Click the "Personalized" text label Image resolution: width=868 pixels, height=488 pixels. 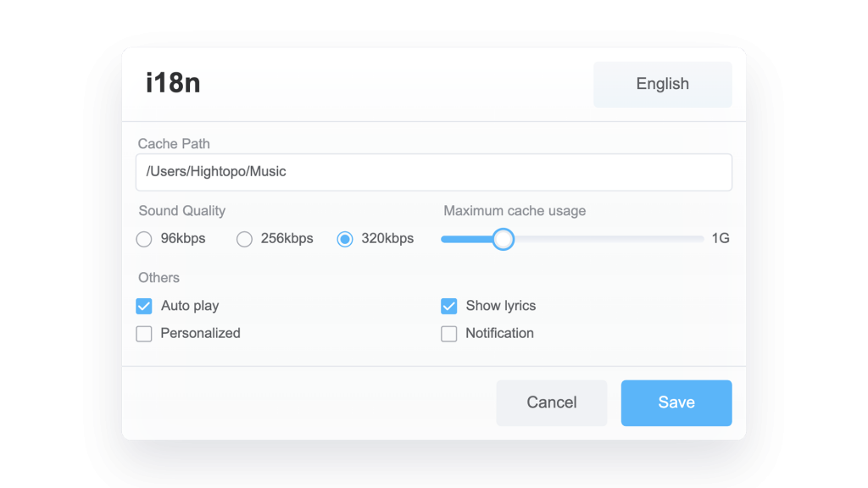200,334
